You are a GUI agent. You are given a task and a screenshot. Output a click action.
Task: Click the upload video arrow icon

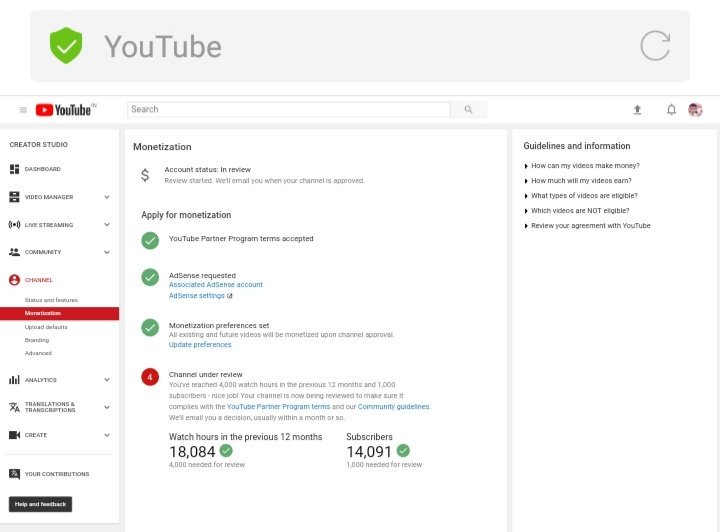click(x=637, y=110)
